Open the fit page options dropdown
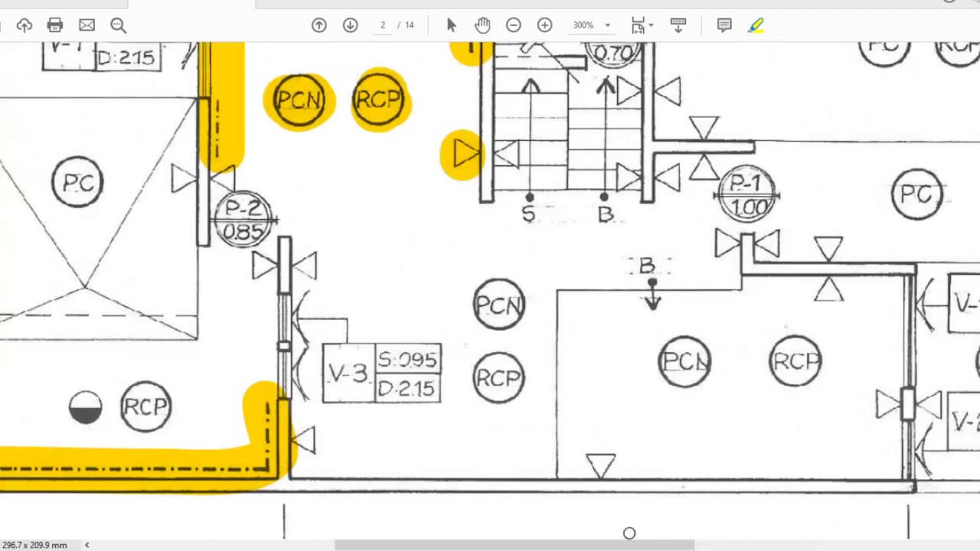Viewport: 980px width, 551px height. coord(642,25)
